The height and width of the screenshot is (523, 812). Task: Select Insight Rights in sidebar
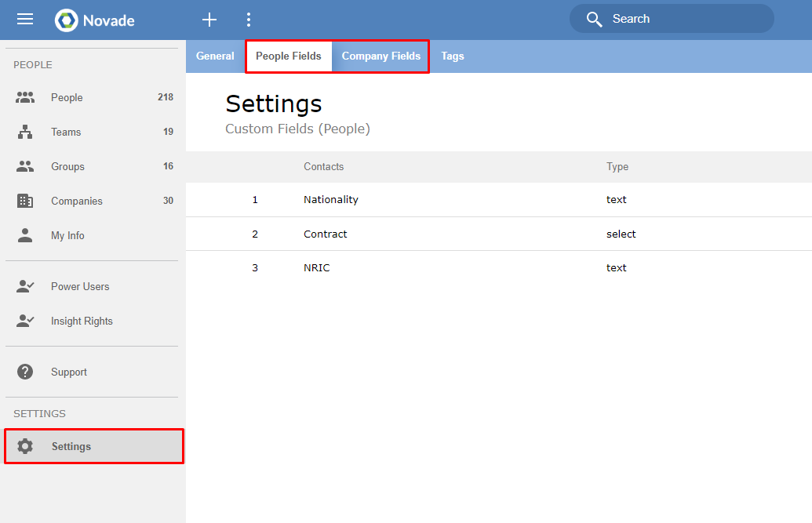coord(82,321)
